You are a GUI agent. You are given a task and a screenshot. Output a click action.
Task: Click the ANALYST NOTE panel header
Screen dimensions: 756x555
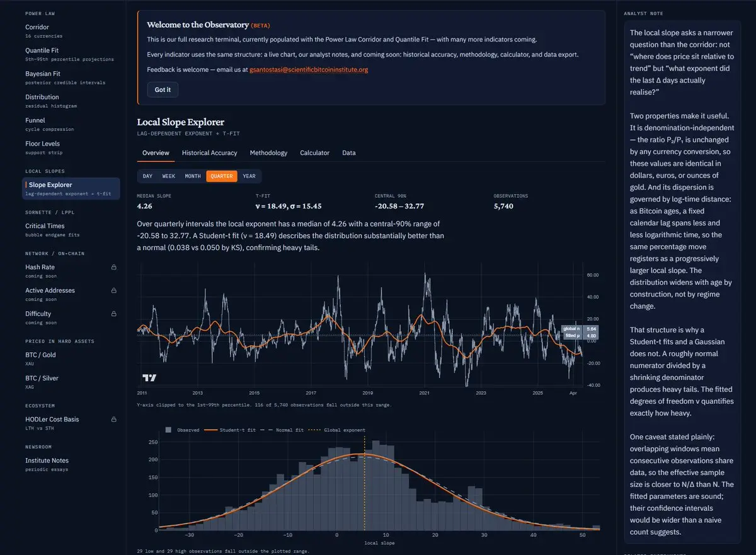643,14
